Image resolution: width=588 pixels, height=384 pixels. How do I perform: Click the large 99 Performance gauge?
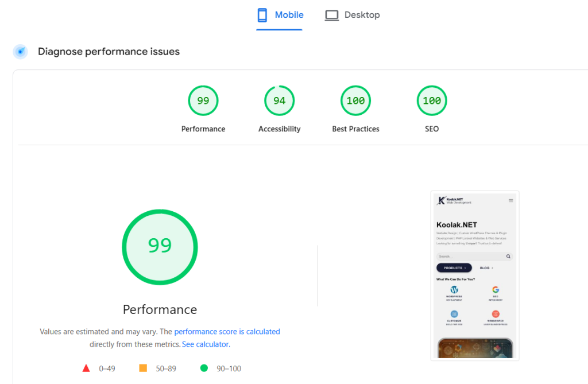click(160, 247)
